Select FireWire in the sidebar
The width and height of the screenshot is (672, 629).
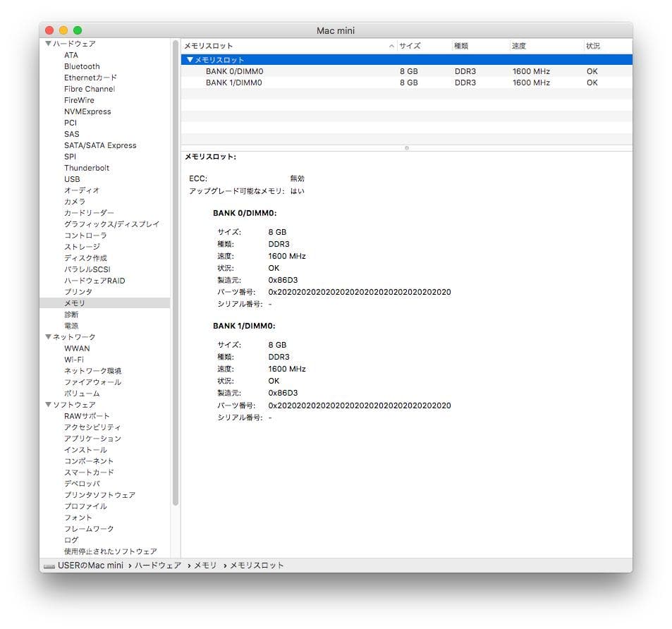[79, 100]
